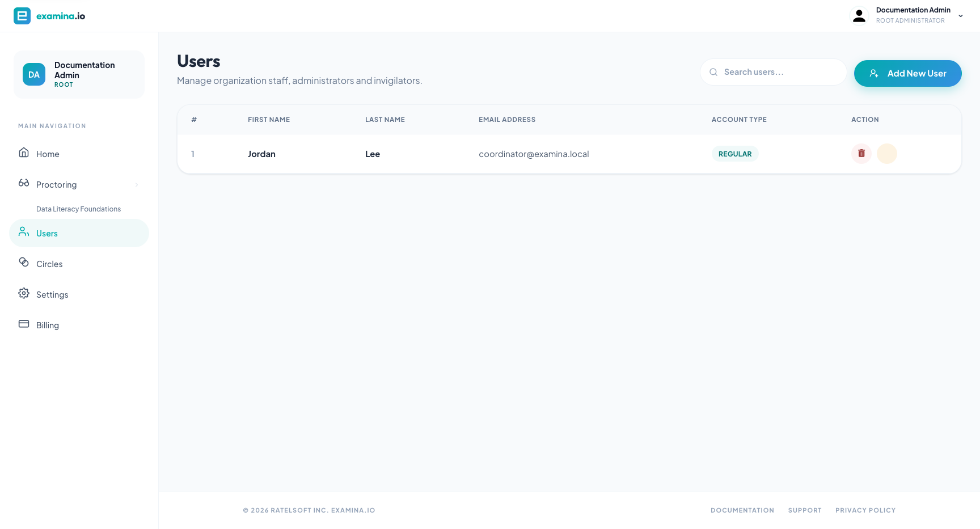This screenshot has width=980, height=529.
Task: Open Billing via its credit-card icon
Action: (x=24, y=324)
